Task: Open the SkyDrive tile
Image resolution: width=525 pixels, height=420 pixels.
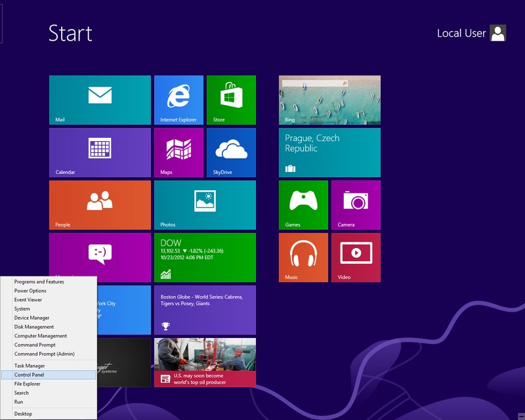Action: point(231,152)
